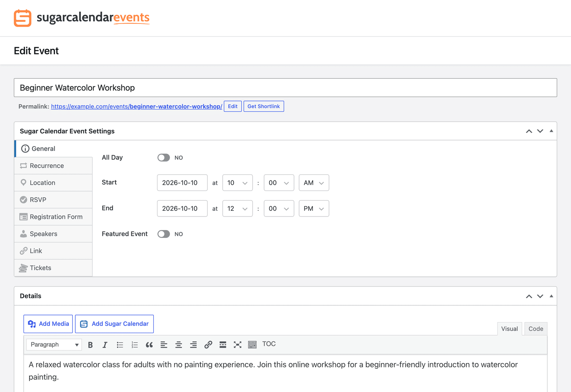This screenshot has height=392, width=571.
Task: Open the Registration Form tab
Action: point(53,217)
